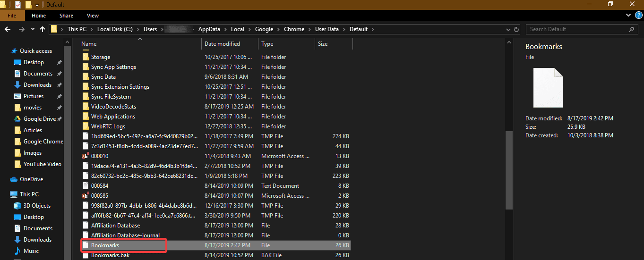Switch to the Share ribbon tab

point(66,16)
